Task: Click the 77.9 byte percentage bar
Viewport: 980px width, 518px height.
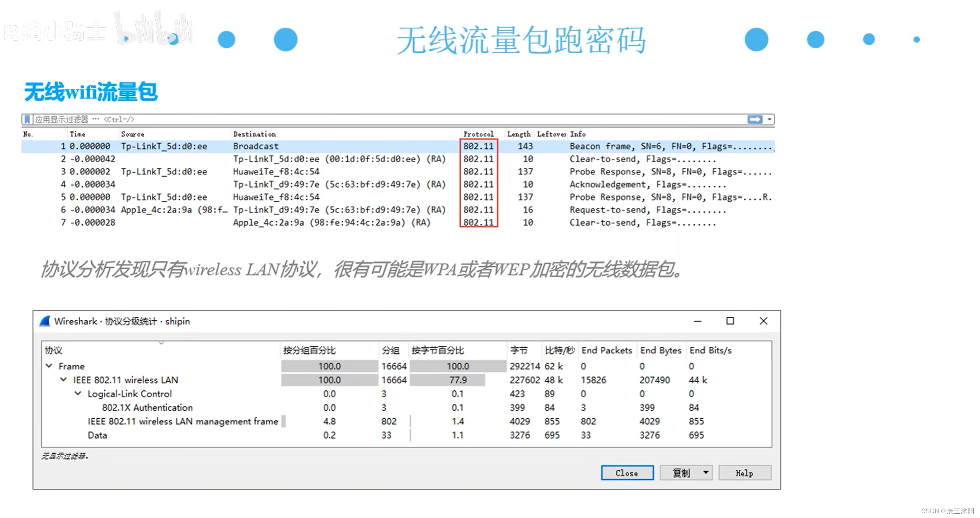Action: click(x=448, y=380)
